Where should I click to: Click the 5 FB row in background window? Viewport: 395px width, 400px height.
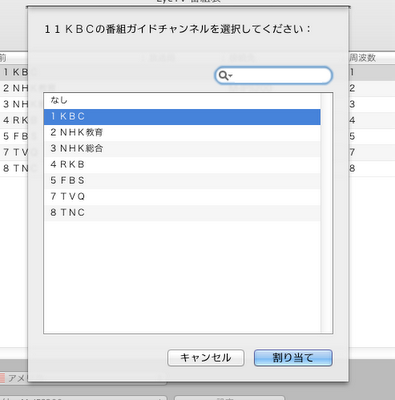click(x=15, y=136)
